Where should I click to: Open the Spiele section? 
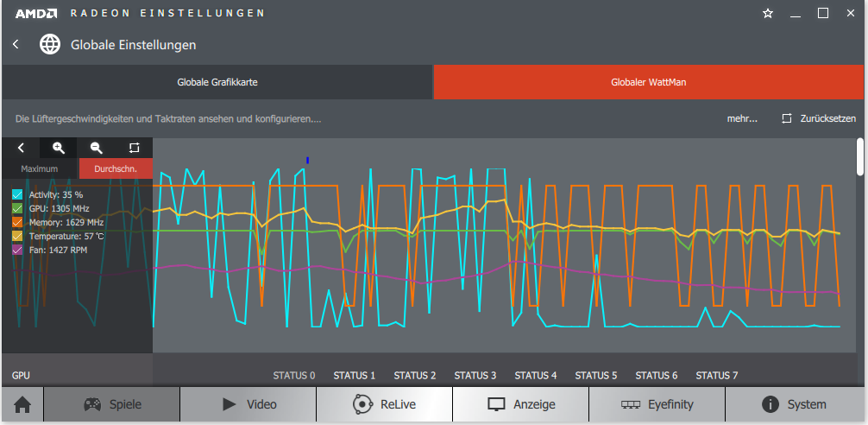click(x=111, y=404)
